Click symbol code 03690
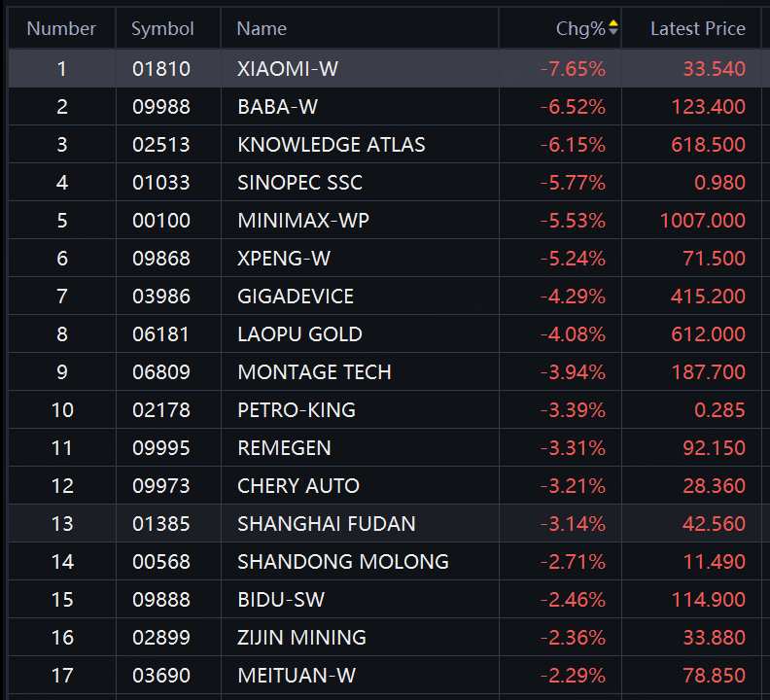Image resolution: width=770 pixels, height=700 pixels. click(161, 676)
